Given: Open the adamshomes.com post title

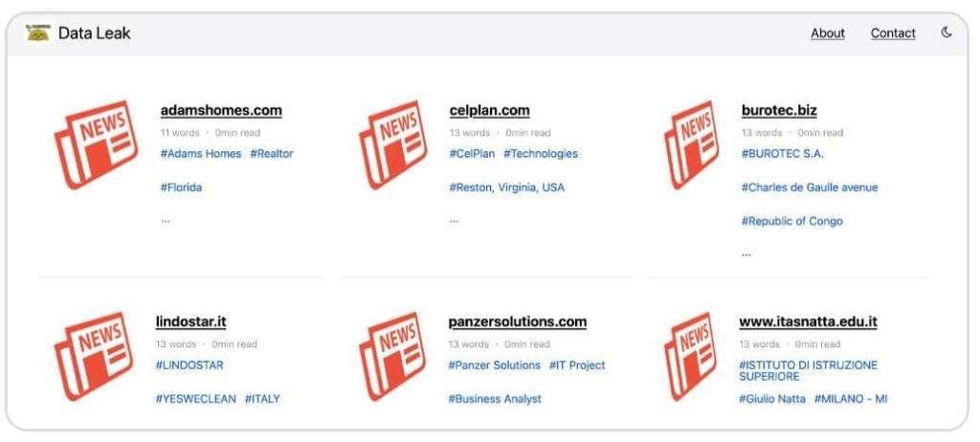Looking at the screenshot, I should click(x=221, y=111).
